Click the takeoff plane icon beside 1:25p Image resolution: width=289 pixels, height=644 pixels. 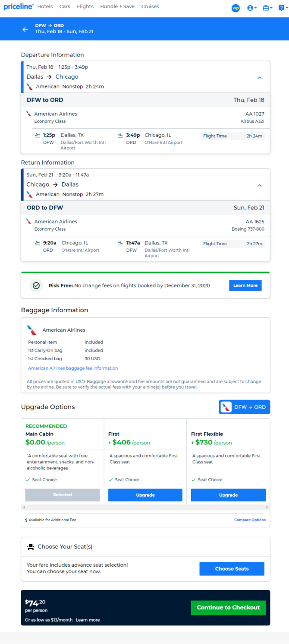click(x=37, y=135)
